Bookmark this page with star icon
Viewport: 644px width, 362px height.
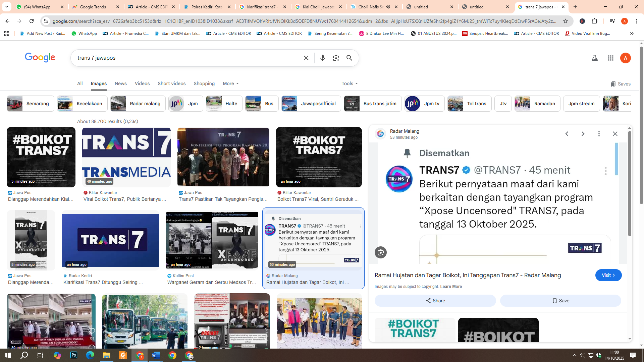point(566,21)
